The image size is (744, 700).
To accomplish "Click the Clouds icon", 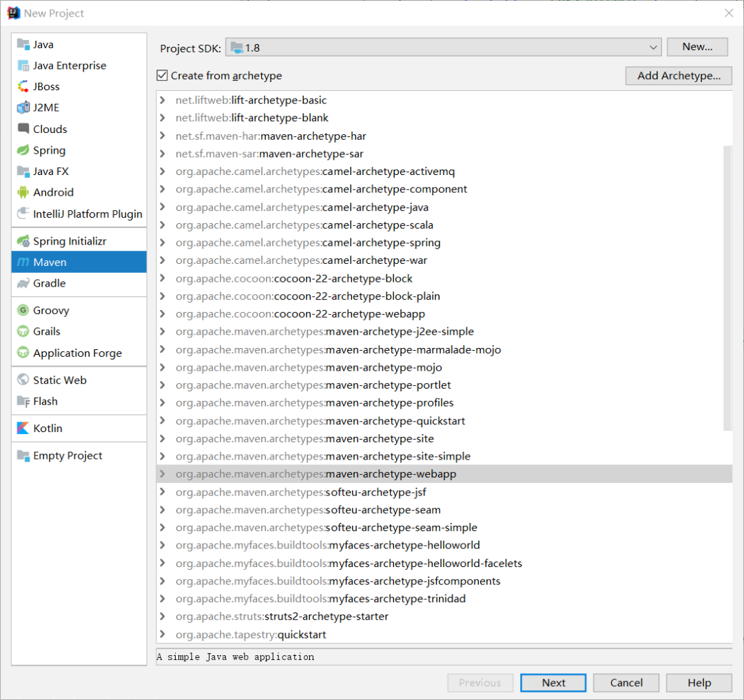I will pos(23,129).
